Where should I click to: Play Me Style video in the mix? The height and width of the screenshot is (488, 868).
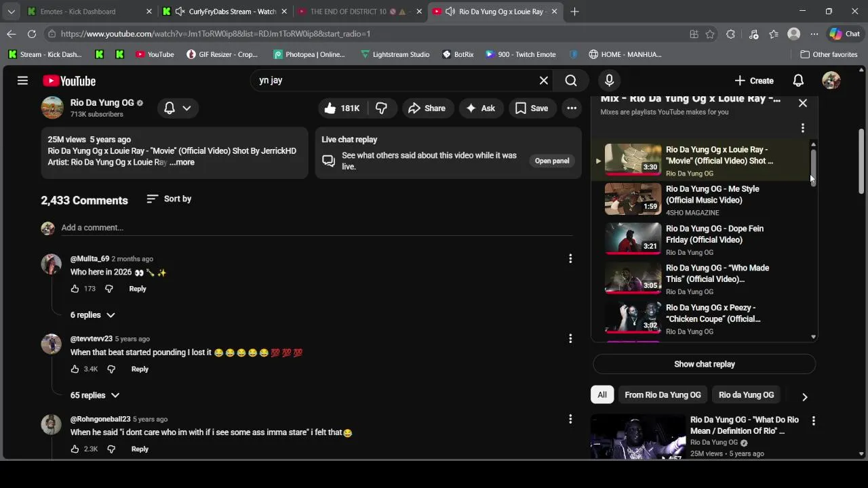[x=699, y=200]
